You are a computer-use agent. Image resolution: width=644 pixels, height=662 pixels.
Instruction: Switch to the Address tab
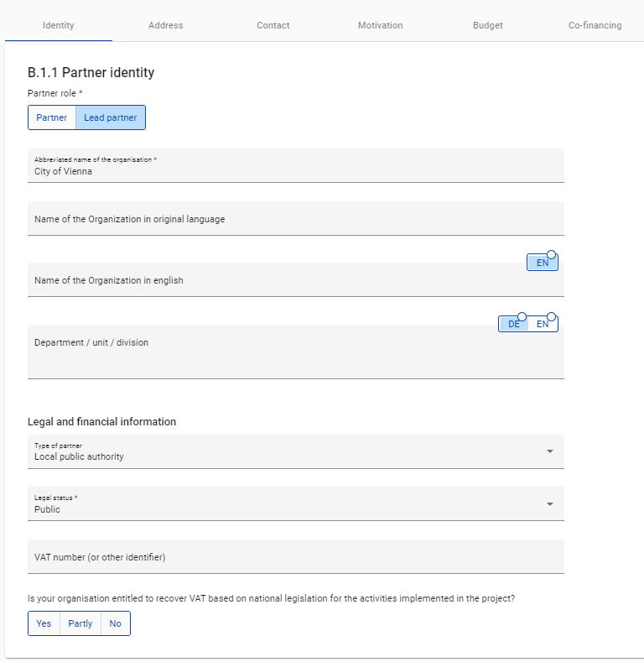pyautogui.click(x=165, y=25)
